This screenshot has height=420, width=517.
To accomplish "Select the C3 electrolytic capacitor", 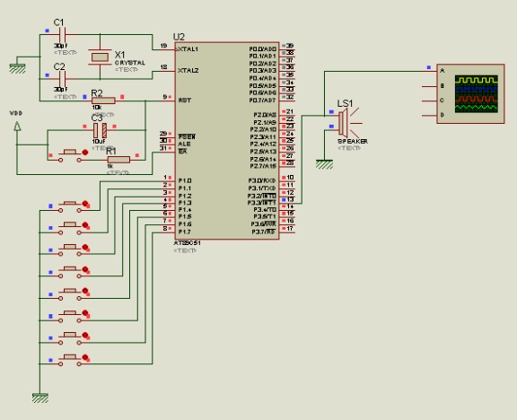I will click(x=100, y=130).
